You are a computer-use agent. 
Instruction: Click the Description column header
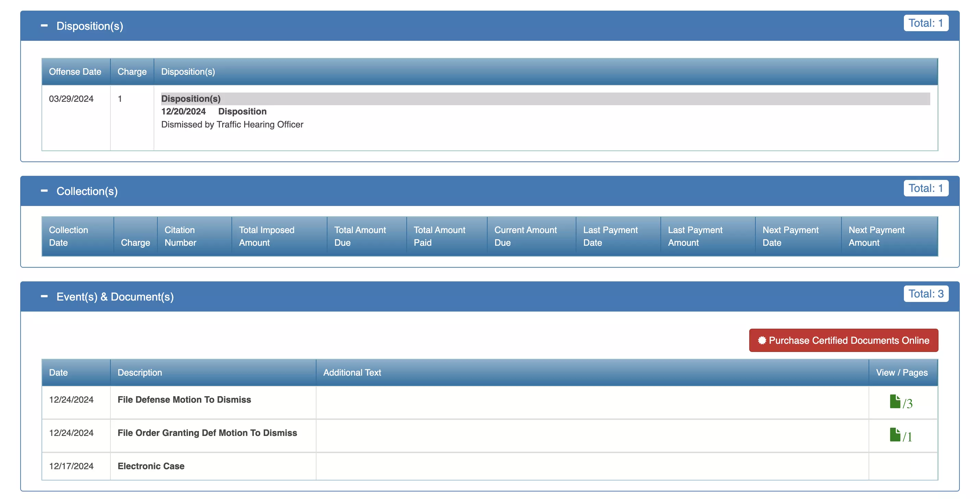tap(213, 372)
